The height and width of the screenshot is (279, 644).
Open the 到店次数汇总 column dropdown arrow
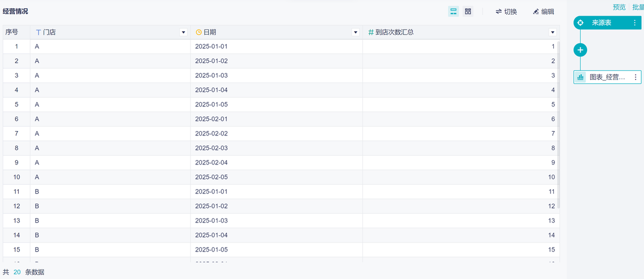click(553, 33)
